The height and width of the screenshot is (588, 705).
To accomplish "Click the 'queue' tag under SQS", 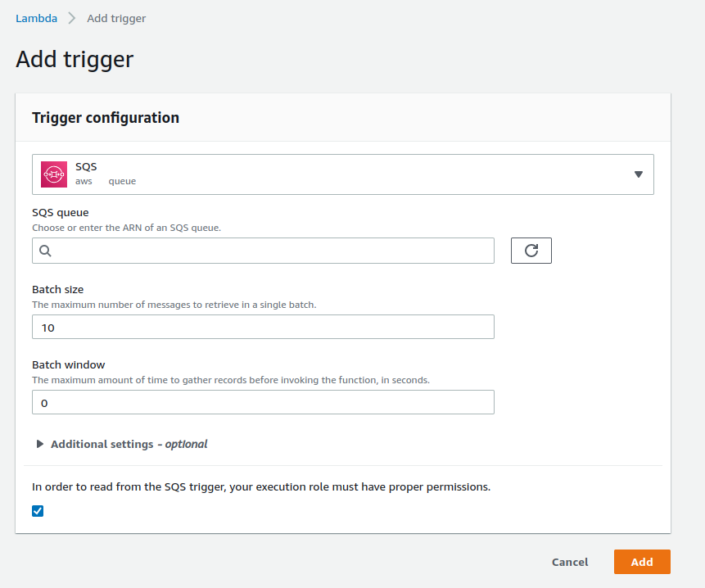I will coord(122,182).
